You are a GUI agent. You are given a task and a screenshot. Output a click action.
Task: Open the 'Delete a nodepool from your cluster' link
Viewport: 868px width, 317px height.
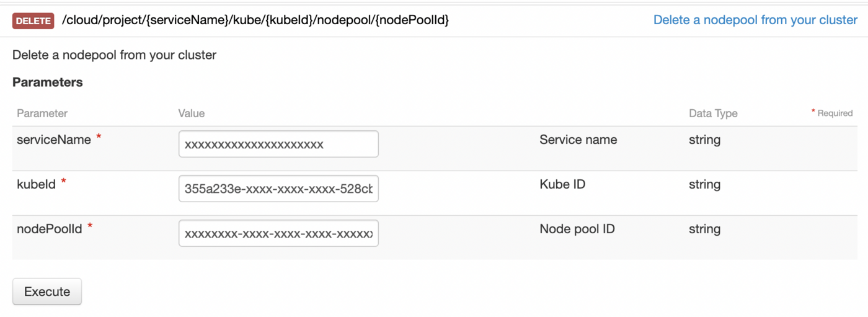[x=755, y=20]
